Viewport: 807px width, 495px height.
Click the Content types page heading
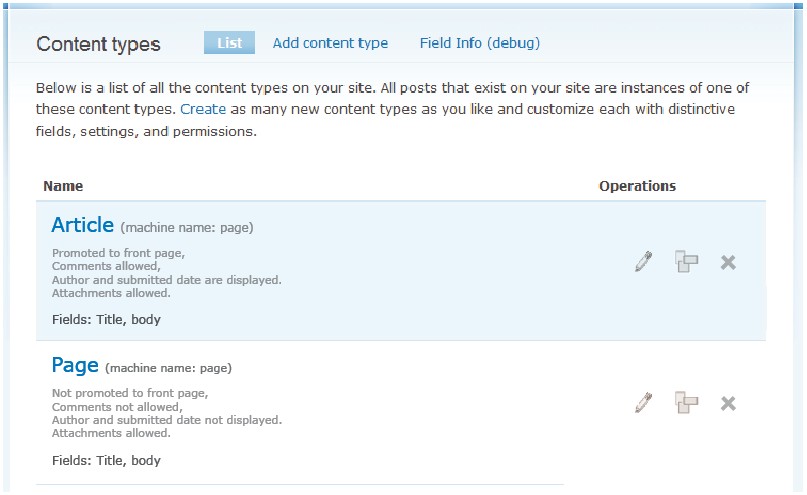pos(98,44)
